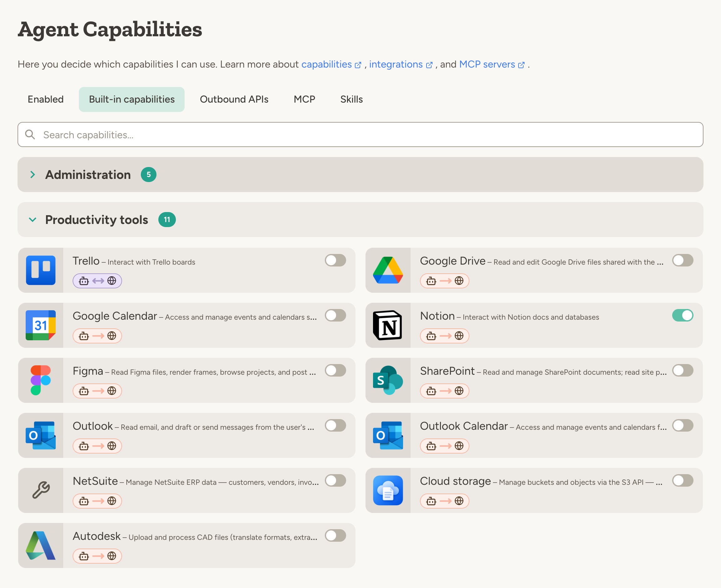
Task: Click the Notion outbound access badge
Action: click(x=445, y=336)
